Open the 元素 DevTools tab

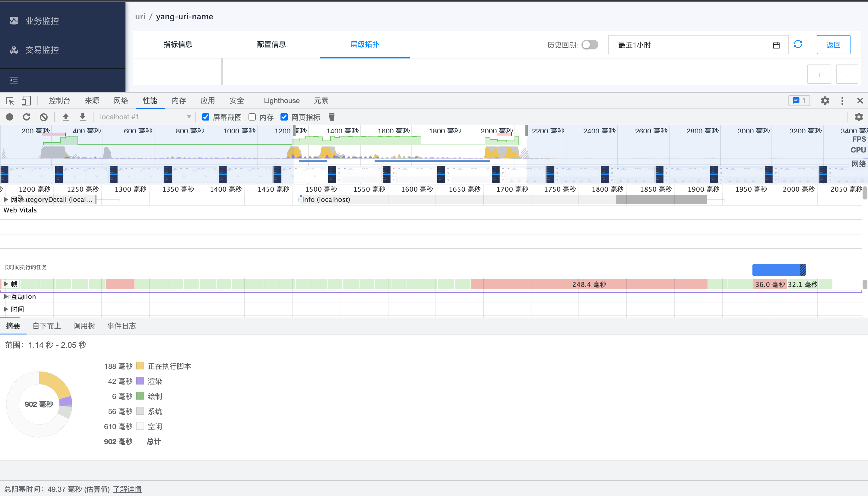[321, 101]
